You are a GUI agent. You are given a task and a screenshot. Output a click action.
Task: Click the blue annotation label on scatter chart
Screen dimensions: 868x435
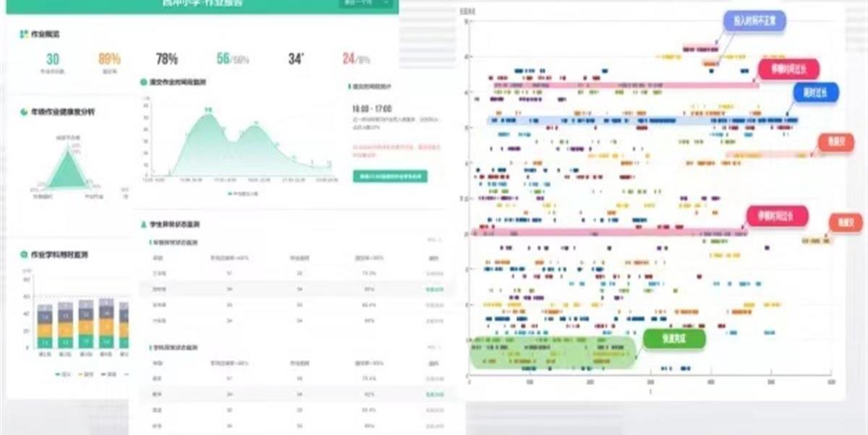click(815, 92)
